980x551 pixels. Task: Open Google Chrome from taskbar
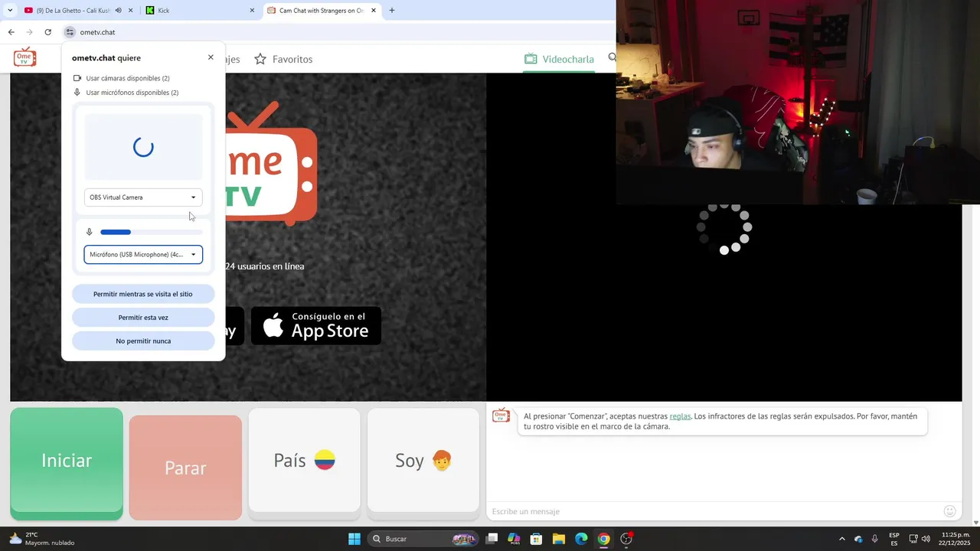(x=603, y=539)
